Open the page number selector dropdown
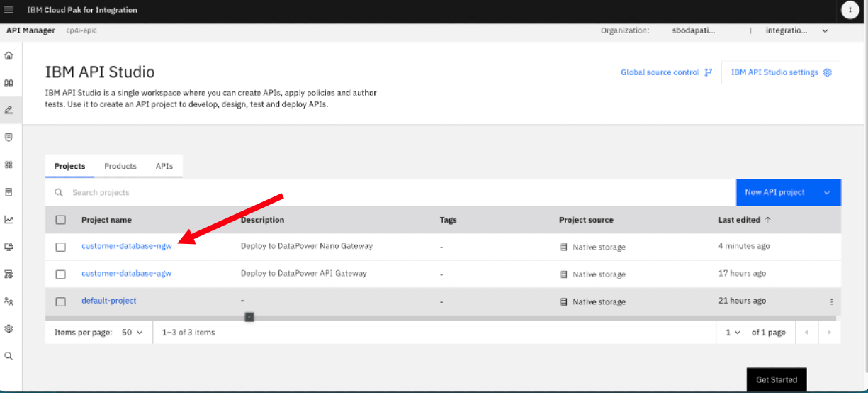Image resolution: width=868 pixels, height=395 pixels. click(x=732, y=333)
